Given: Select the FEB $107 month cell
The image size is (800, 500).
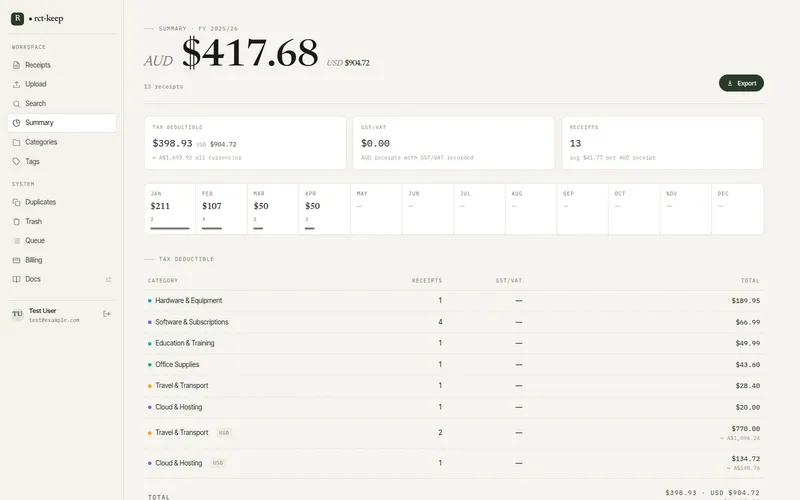Looking at the screenshot, I should tap(221, 209).
